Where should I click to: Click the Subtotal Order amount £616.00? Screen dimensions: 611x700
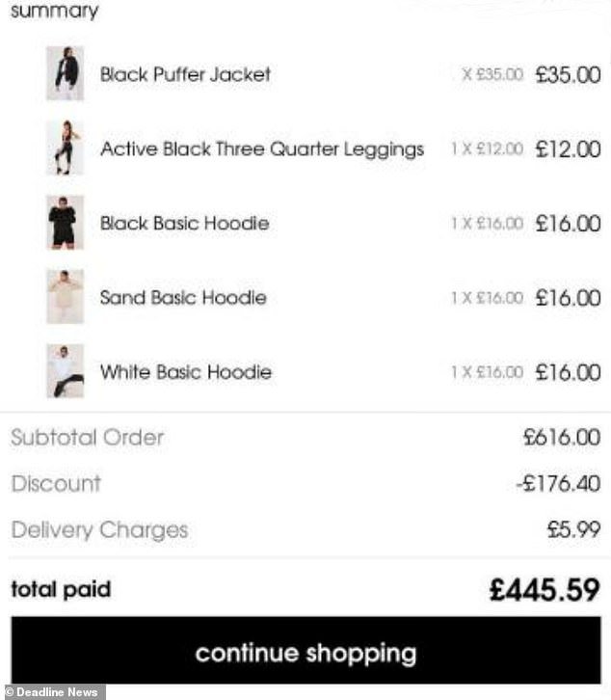pyautogui.click(x=562, y=437)
